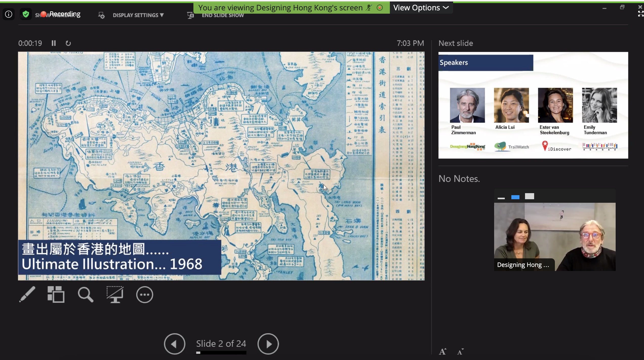Image resolution: width=644 pixels, height=360 pixels.
Task: Return to the previous slide
Action: pyautogui.click(x=174, y=344)
